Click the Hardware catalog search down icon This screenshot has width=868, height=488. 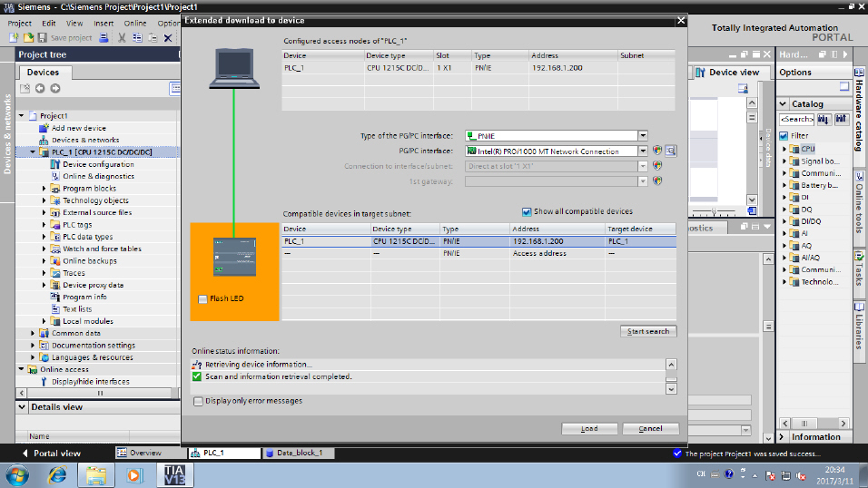tap(824, 119)
